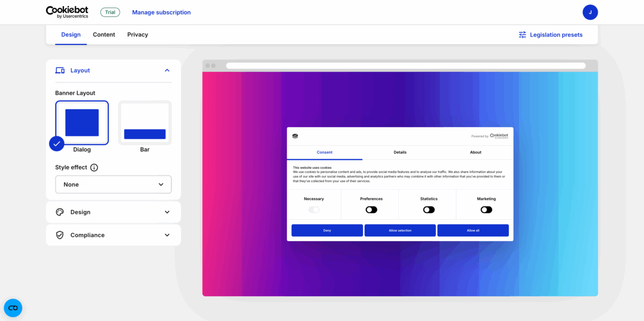
Task: Click the Manage subscription link
Action: 161,12
